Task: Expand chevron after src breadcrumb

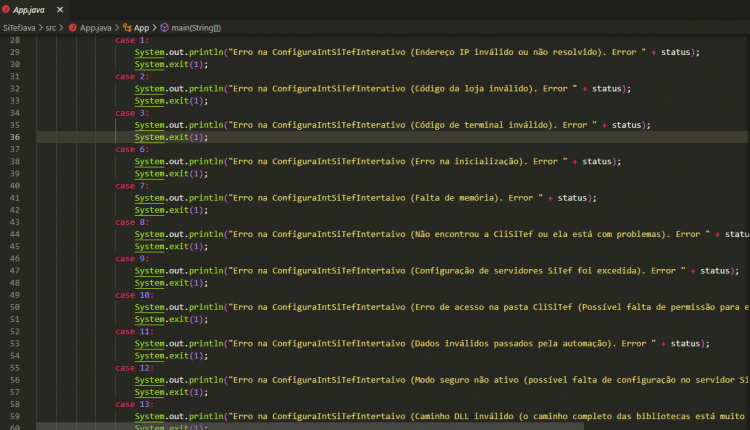Action: 62,28
